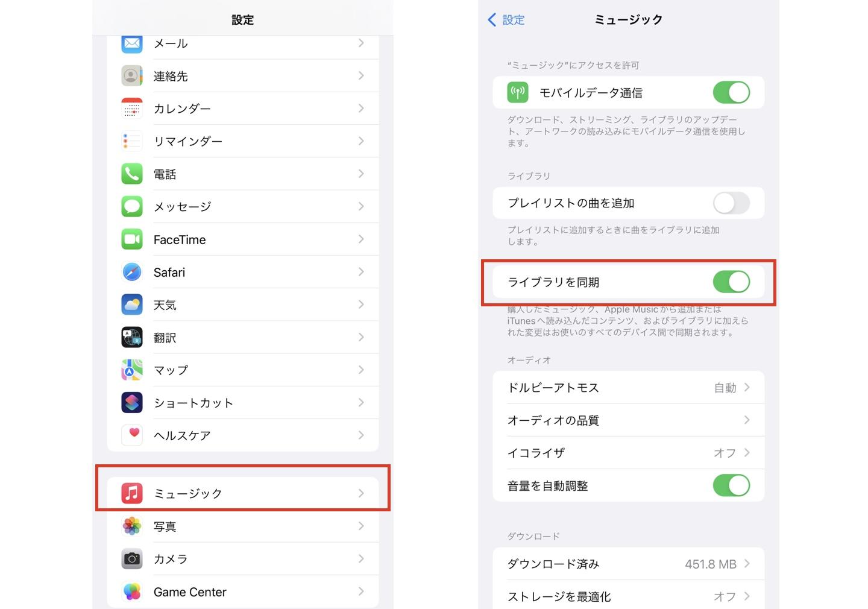868x609 pixels.
Task: Select the マップ row label
Action: [x=171, y=370]
